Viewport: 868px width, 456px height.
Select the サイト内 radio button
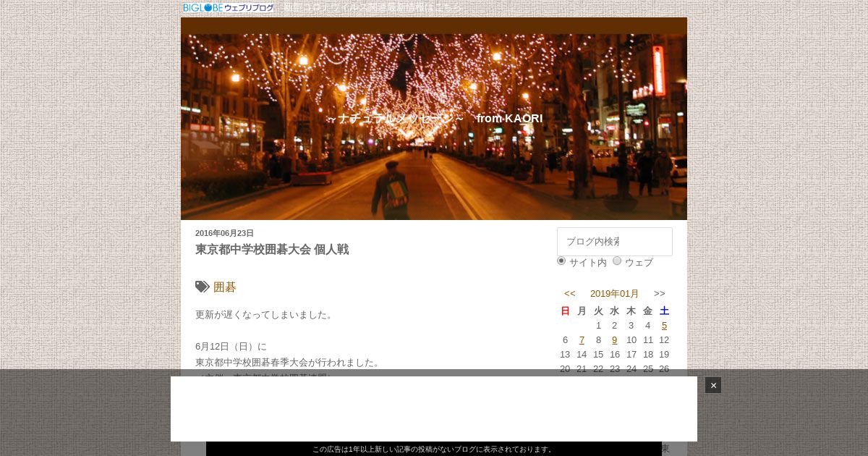[561, 261]
